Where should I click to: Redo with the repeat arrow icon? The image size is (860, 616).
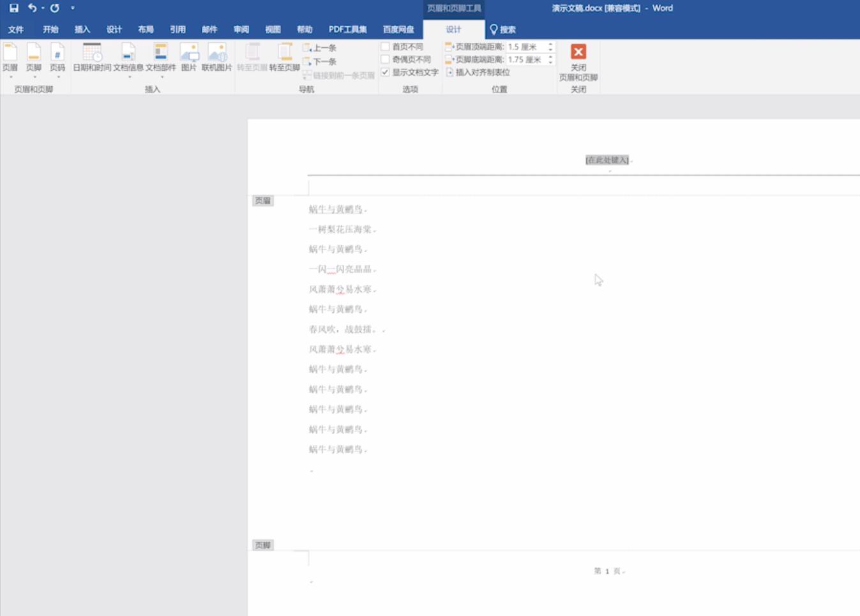[x=55, y=8]
